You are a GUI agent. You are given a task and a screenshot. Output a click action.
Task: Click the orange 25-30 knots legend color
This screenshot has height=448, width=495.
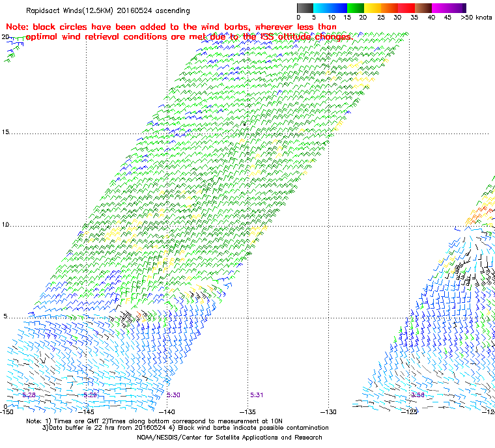[390, 8]
